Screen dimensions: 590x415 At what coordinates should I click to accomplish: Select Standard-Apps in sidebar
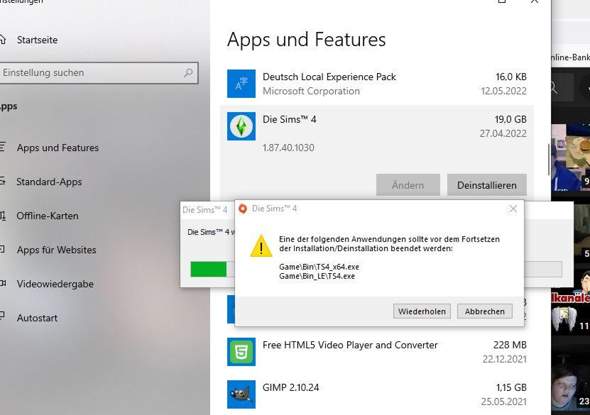tap(49, 182)
